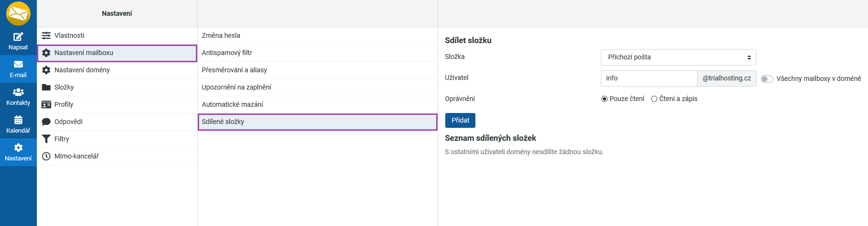This screenshot has height=226, width=868.
Task: Click the Složky folder icon
Action: (x=46, y=87)
